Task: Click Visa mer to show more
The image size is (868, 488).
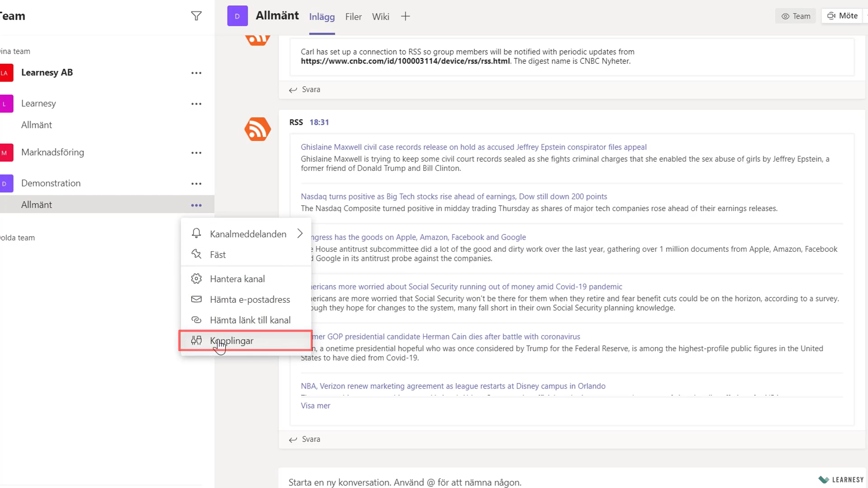Action: pyautogui.click(x=316, y=406)
